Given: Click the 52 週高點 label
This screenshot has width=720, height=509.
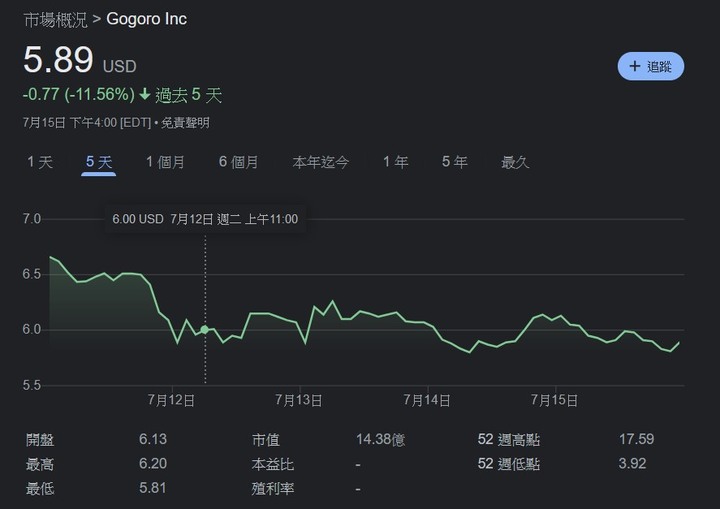Looking at the screenshot, I should click(x=509, y=440).
